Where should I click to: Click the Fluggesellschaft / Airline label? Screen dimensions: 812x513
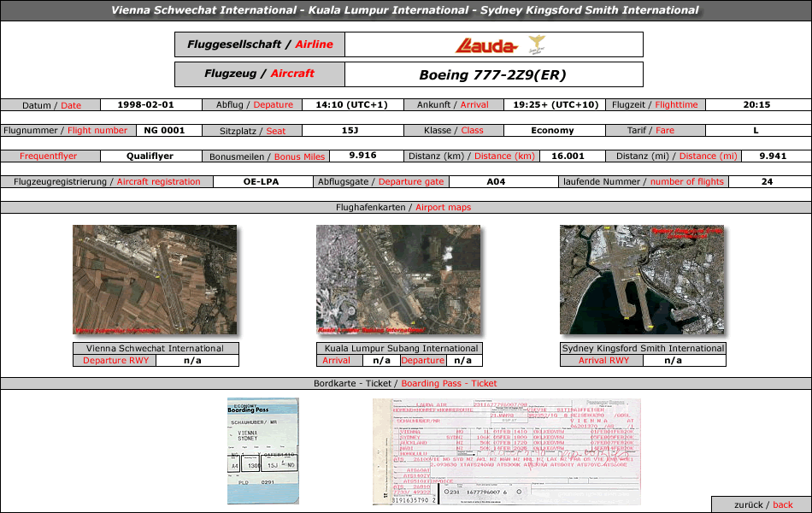[260, 44]
